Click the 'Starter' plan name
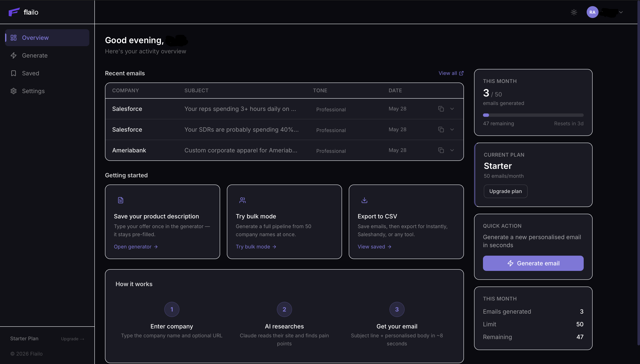 498,166
